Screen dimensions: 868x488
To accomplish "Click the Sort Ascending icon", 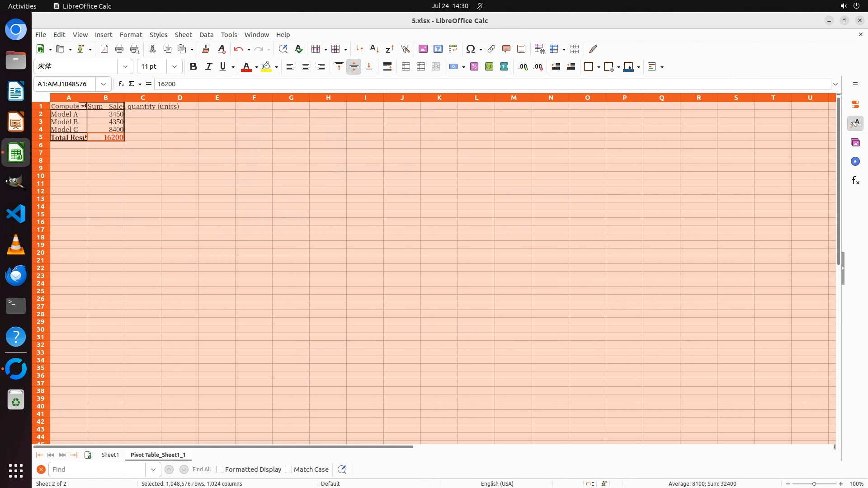I will pos(374,49).
